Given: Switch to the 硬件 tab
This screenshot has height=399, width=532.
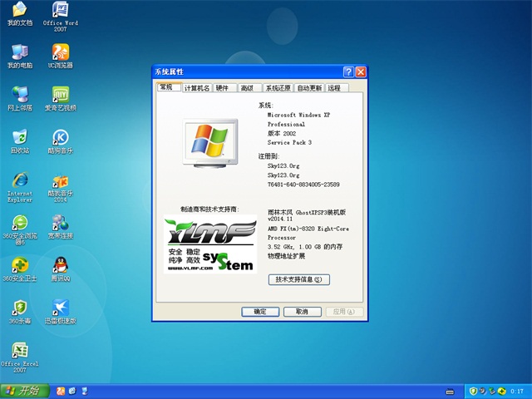Looking at the screenshot, I should pyautogui.click(x=223, y=87).
